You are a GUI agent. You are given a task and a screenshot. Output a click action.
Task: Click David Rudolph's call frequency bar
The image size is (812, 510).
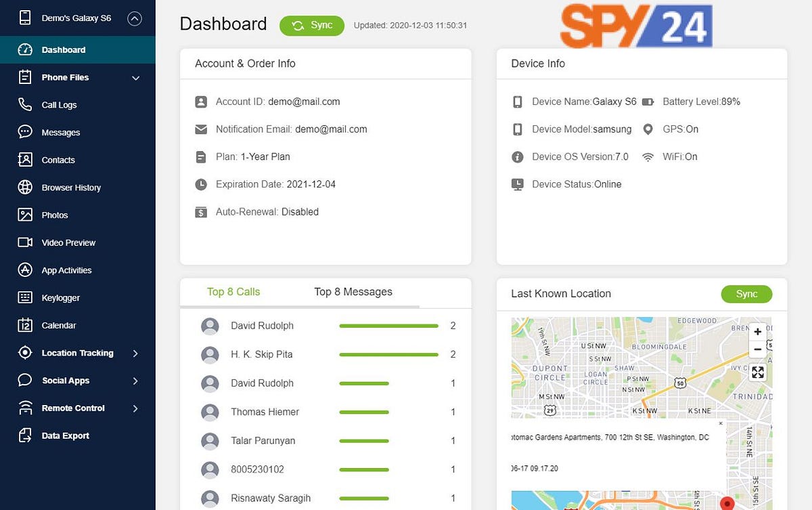pyautogui.click(x=388, y=326)
